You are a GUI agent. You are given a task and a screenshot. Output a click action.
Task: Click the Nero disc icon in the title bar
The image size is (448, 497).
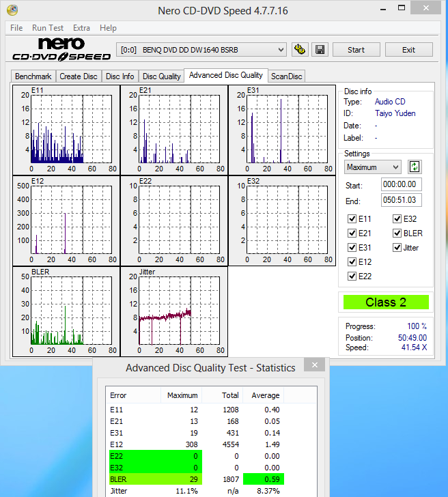12,10
